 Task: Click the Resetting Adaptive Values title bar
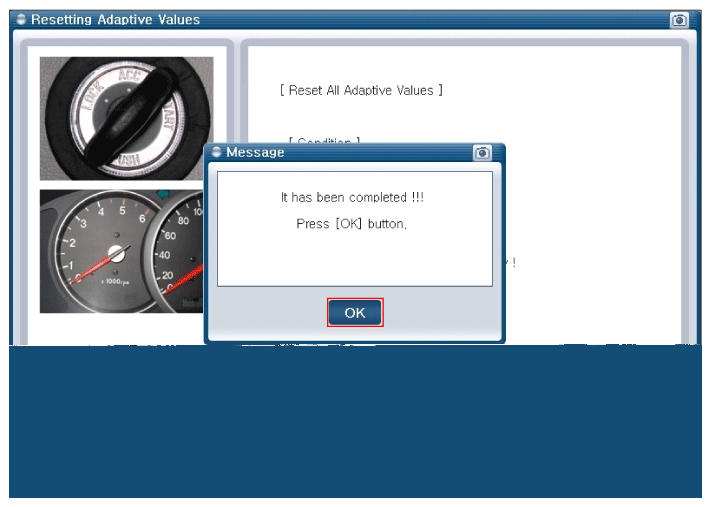350,20
